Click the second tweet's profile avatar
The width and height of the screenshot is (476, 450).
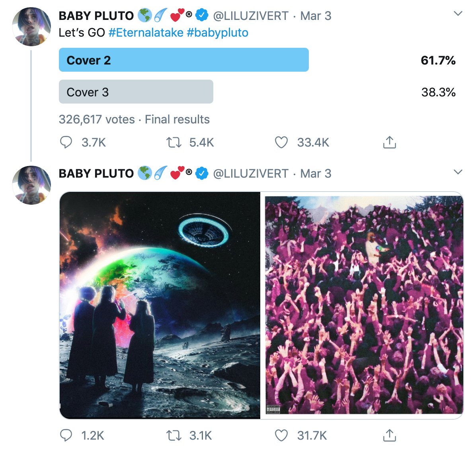32,185
